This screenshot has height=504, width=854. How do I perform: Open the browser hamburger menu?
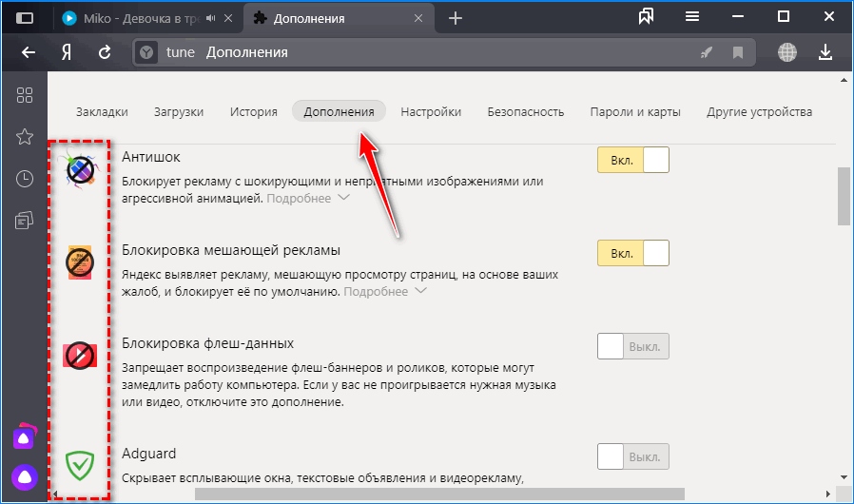692,17
